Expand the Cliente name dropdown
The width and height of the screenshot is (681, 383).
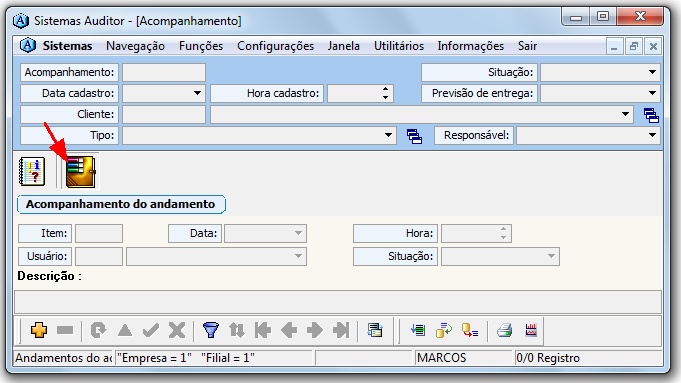(x=625, y=114)
